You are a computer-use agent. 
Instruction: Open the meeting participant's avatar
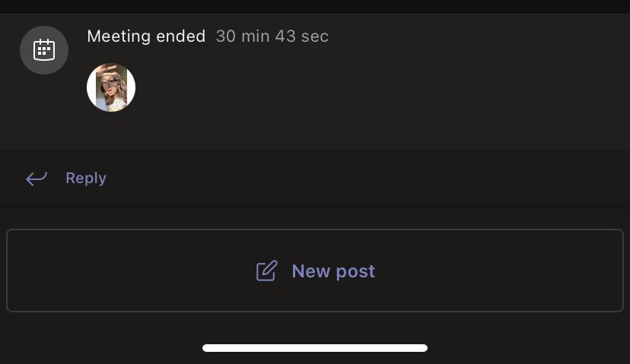[x=111, y=87]
